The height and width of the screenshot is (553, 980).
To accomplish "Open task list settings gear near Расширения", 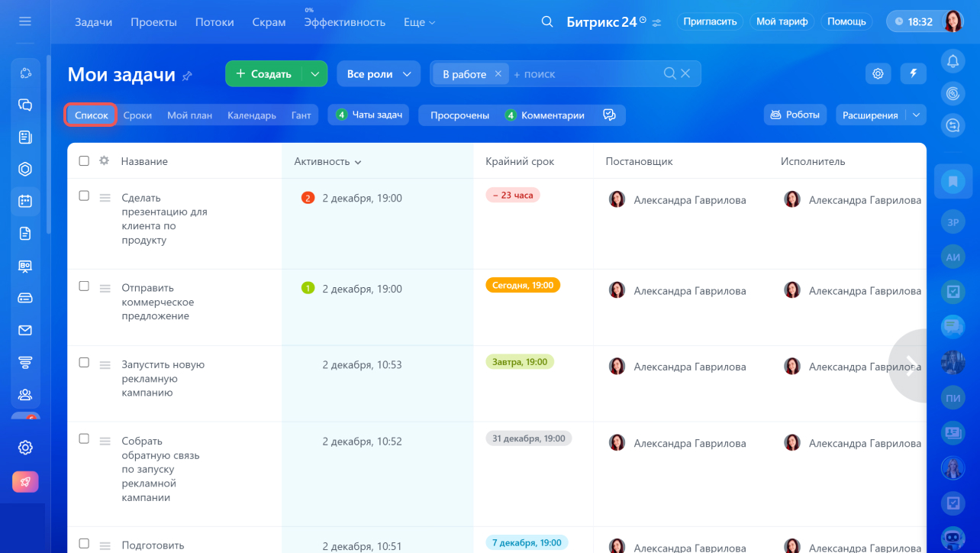I will (x=878, y=73).
